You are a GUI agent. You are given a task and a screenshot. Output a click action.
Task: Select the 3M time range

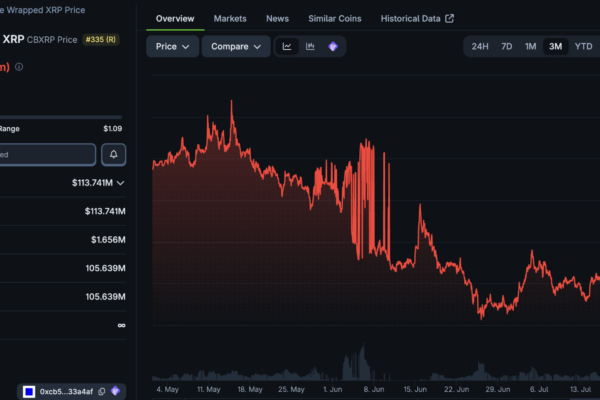pos(556,46)
